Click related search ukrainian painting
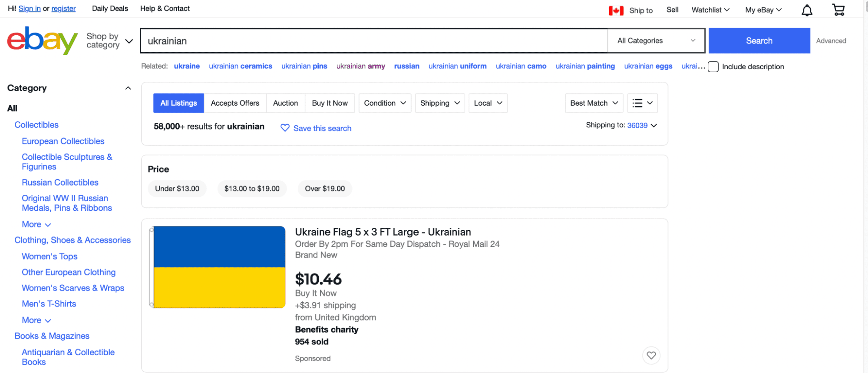Viewport: 868px width, 373px height. tap(585, 66)
